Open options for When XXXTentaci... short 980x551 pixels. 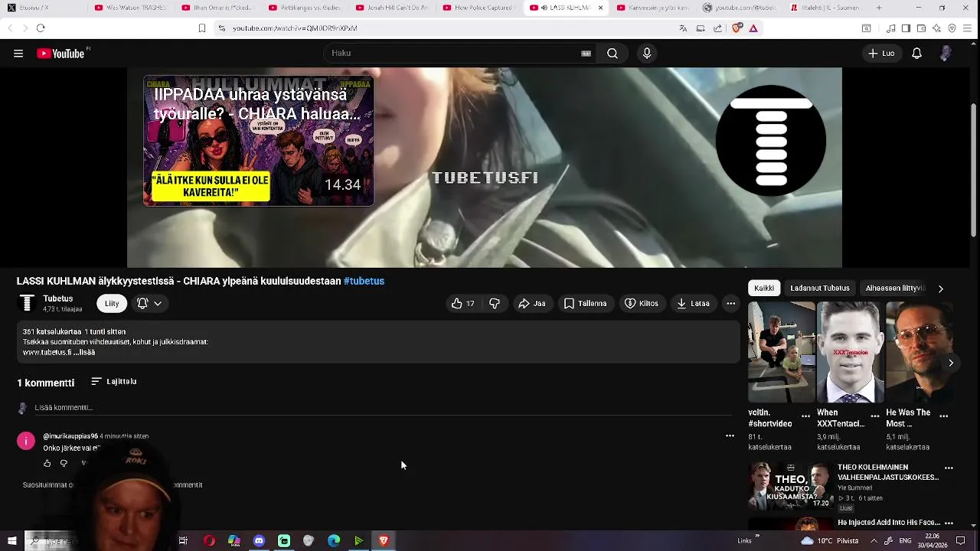pos(875,416)
